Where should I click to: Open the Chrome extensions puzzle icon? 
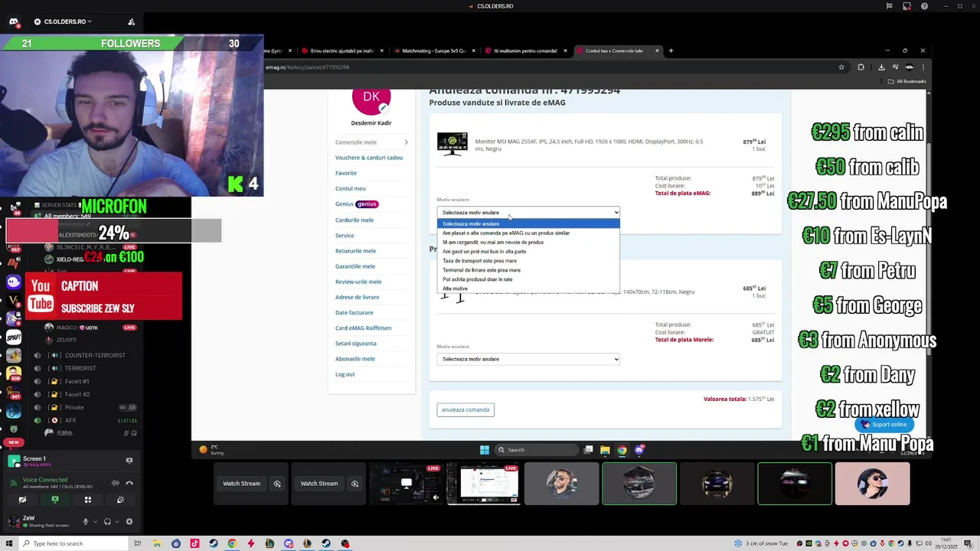click(x=861, y=67)
